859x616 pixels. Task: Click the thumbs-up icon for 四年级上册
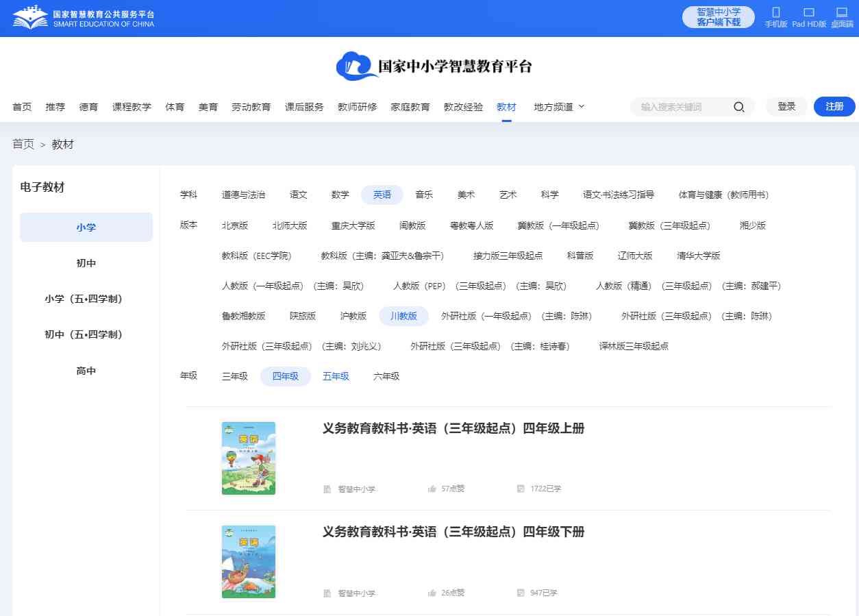point(432,489)
